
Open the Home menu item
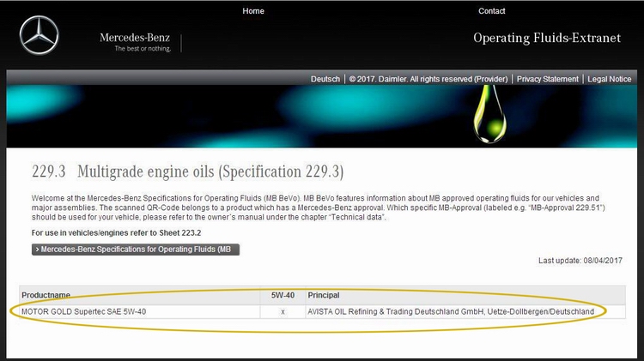coord(253,11)
